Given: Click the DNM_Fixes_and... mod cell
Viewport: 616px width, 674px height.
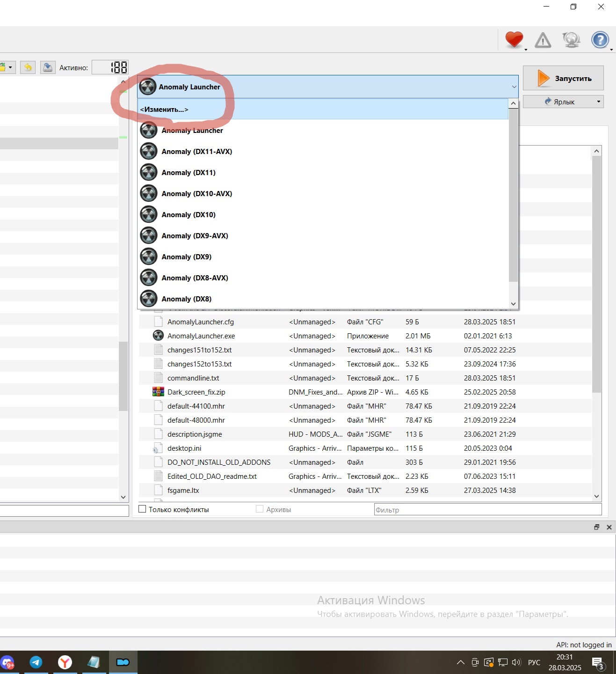Looking at the screenshot, I should (x=315, y=392).
